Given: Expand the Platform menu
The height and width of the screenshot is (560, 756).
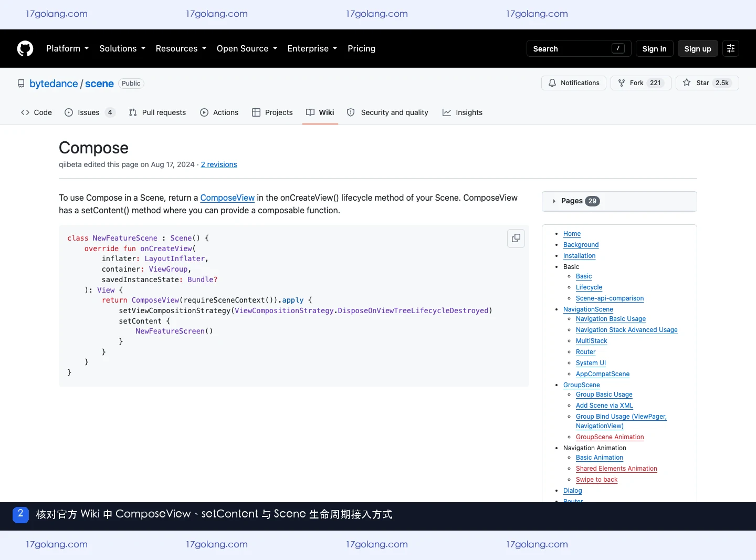Looking at the screenshot, I should pos(67,48).
